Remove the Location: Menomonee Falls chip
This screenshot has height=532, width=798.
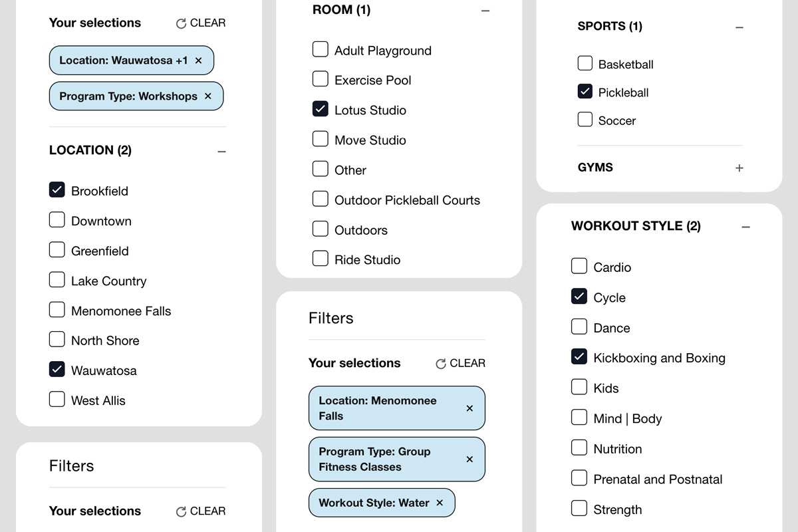pyautogui.click(x=469, y=408)
